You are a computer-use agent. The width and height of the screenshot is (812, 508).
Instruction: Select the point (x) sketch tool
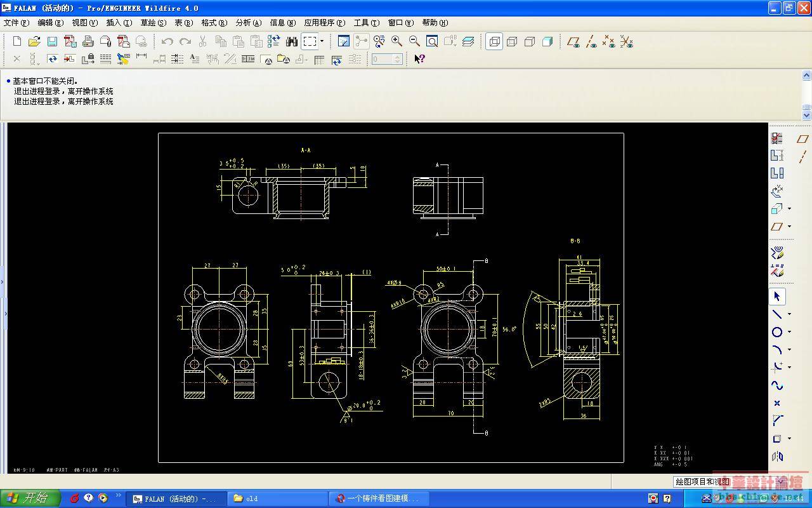777,403
